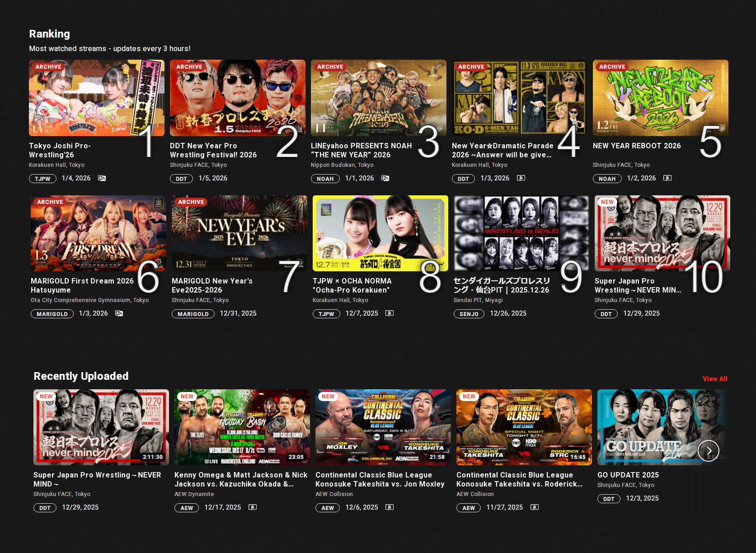Select the MARIGOLD tag under New Year's Eve 2025-2026

tap(193, 314)
